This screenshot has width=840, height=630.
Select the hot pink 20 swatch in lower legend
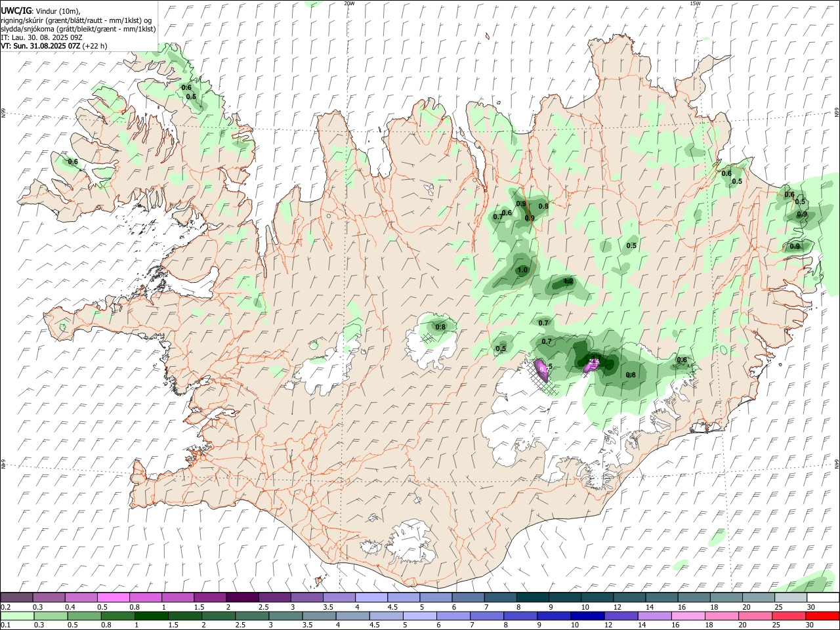(756, 616)
